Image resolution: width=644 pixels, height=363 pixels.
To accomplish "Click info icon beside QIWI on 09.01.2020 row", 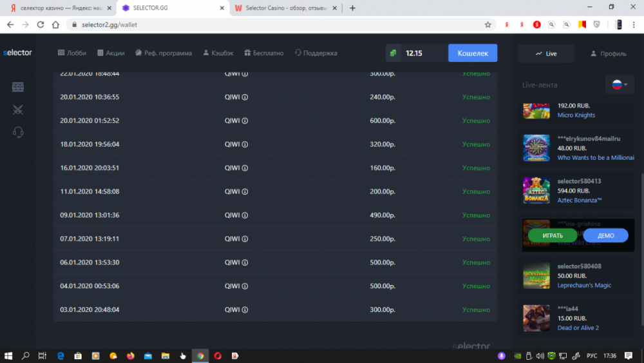I will click(245, 215).
